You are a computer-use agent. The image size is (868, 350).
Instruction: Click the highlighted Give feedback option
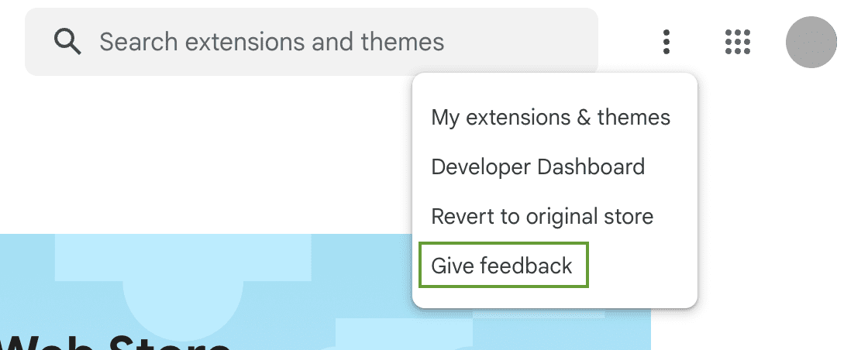point(503,266)
